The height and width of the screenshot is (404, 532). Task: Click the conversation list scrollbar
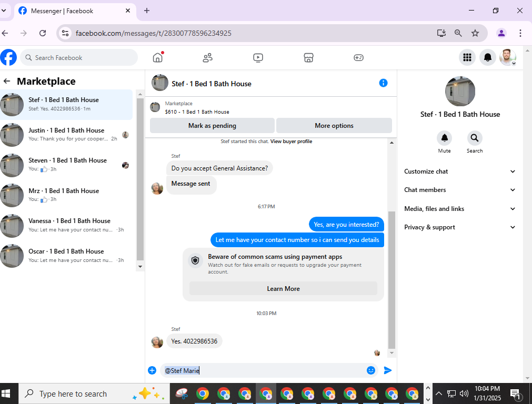tap(140, 179)
